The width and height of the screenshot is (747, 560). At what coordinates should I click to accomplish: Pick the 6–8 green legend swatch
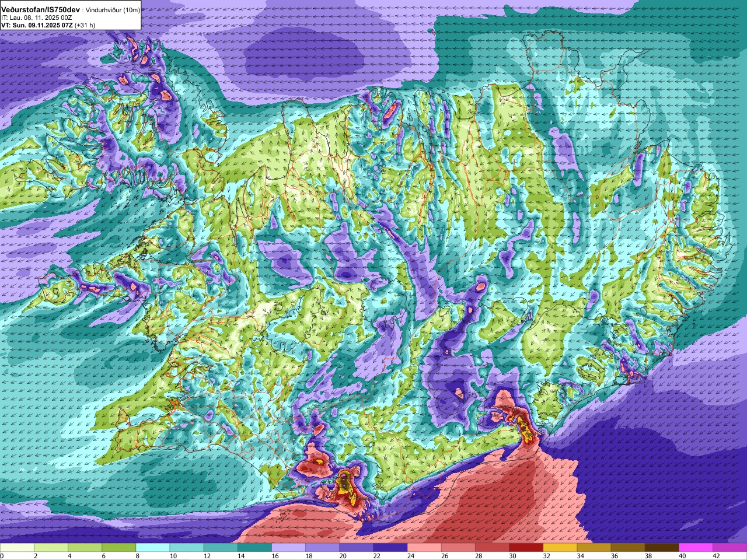click(119, 548)
